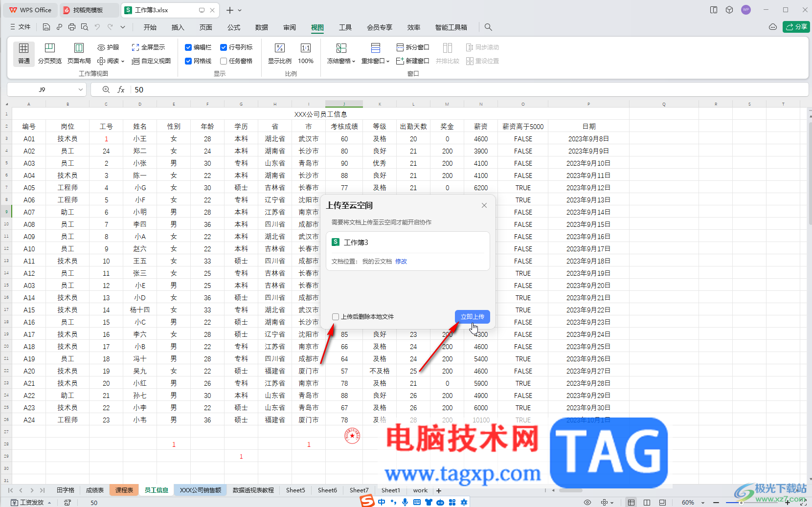Open the Zoom ratio (显示比例) dialog
The height and width of the screenshot is (507, 812).
(x=280, y=53)
